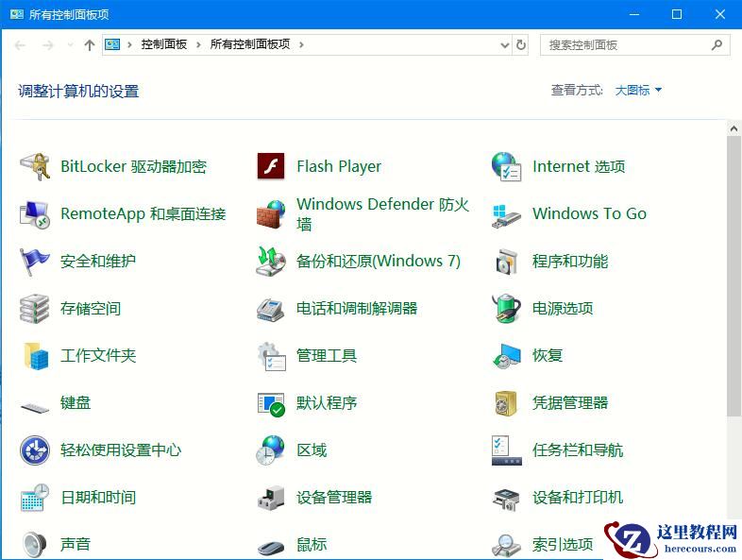Click the refresh button in address bar

(520, 45)
